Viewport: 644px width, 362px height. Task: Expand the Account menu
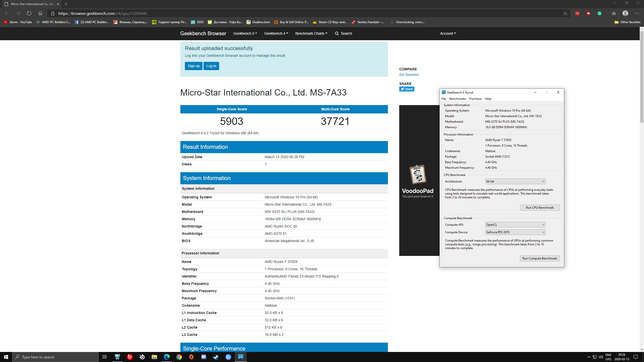[448, 33]
